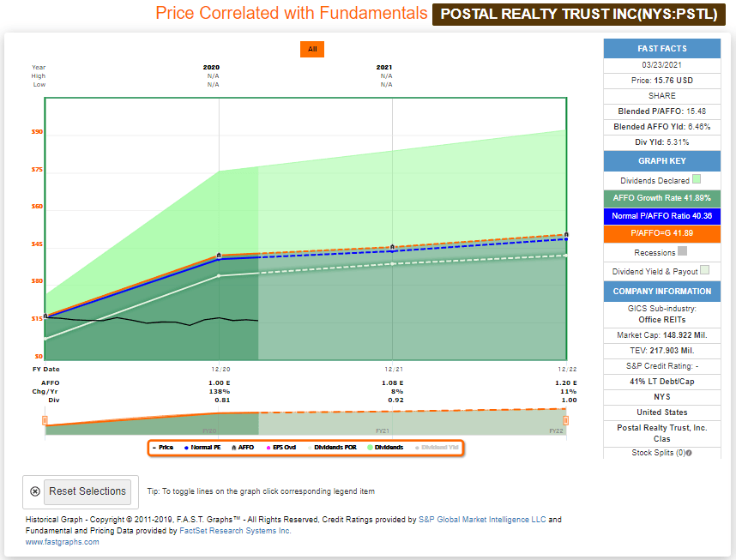Toggle the Dividends POR legend item
Image resolution: width=736 pixels, height=560 pixels.
[332, 448]
